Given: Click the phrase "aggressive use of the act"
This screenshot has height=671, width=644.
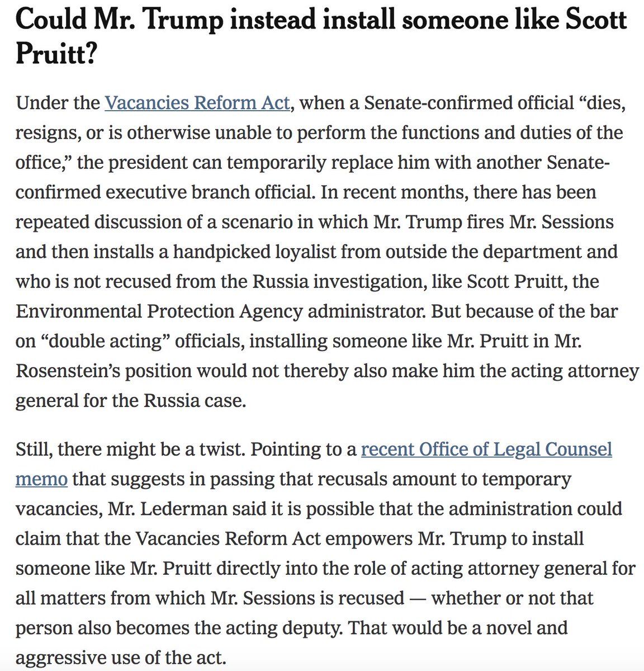Looking at the screenshot, I should (120, 656).
